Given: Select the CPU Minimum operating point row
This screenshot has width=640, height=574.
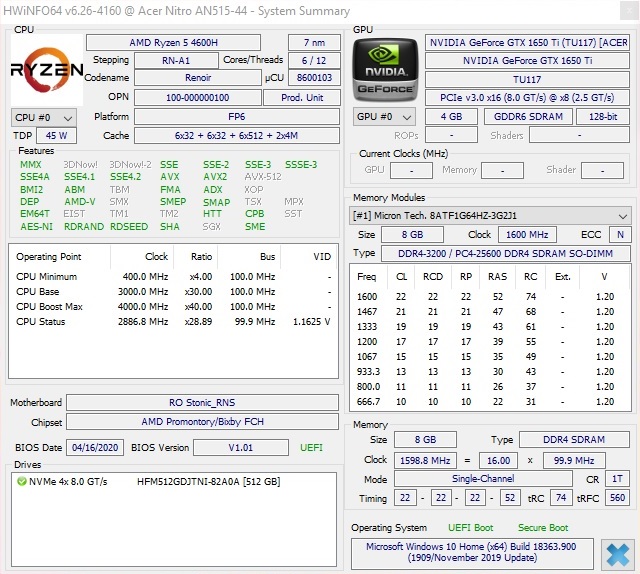Looking at the screenshot, I should click(x=173, y=277).
